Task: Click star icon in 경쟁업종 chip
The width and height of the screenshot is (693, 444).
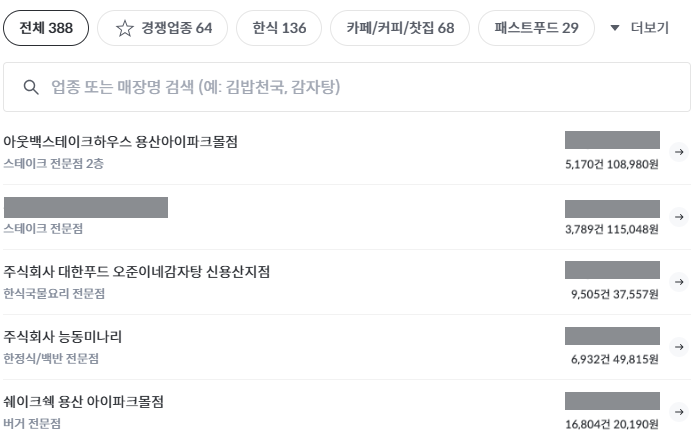Action: pyautogui.click(x=124, y=28)
